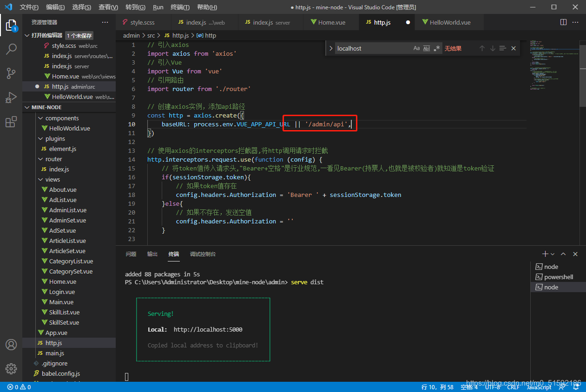
Task: Enable regular expression search in find widget
Action: click(437, 48)
